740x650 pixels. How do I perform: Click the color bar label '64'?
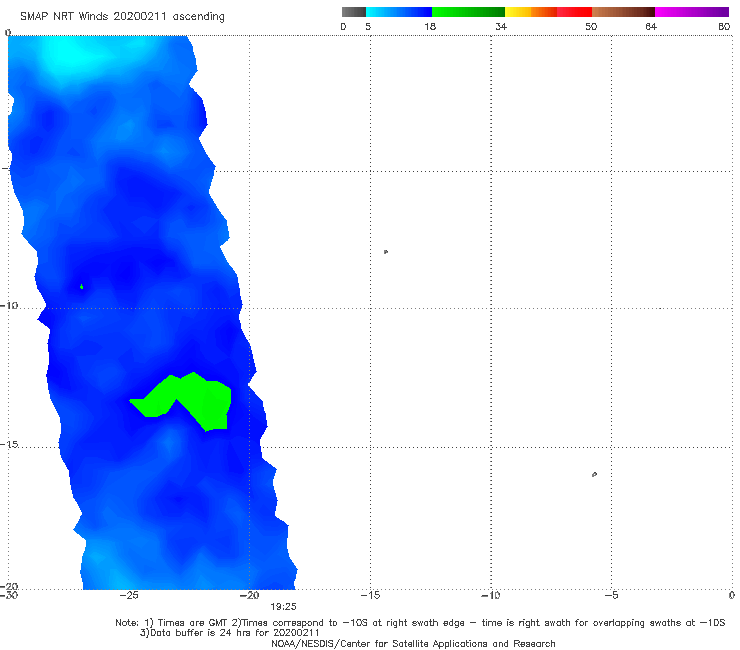[x=651, y=26]
